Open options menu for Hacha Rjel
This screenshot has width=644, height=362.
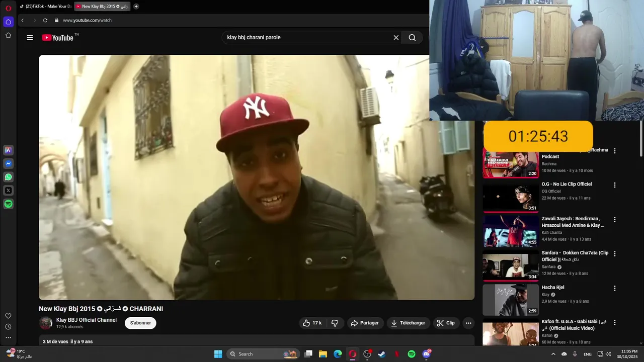[614, 288]
